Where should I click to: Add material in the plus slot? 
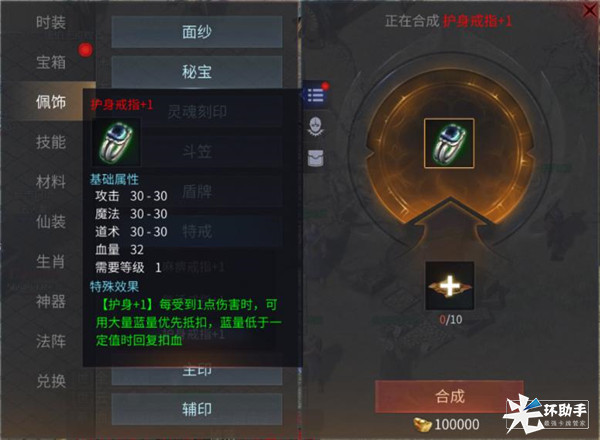pos(450,286)
